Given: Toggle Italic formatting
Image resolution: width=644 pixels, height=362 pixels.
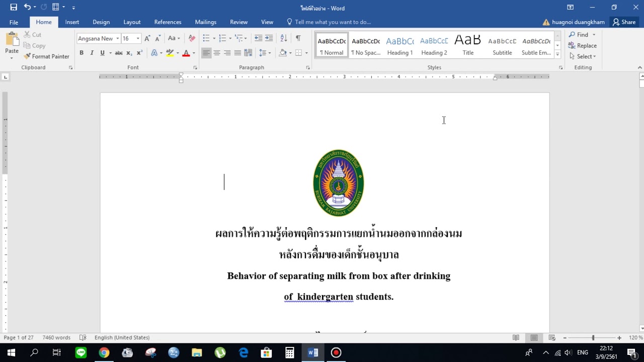Looking at the screenshot, I should [x=92, y=53].
